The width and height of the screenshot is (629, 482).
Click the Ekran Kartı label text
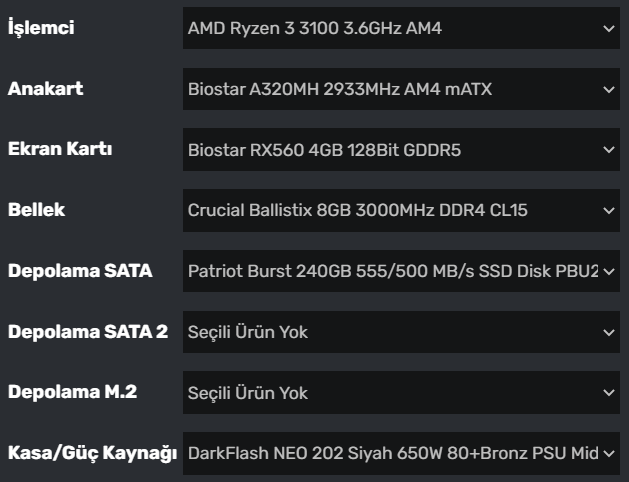pyautogui.click(x=60, y=150)
